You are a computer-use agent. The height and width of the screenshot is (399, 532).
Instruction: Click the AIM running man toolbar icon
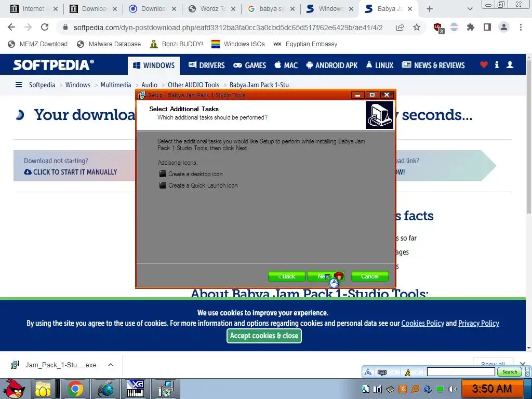pos(407,373)
